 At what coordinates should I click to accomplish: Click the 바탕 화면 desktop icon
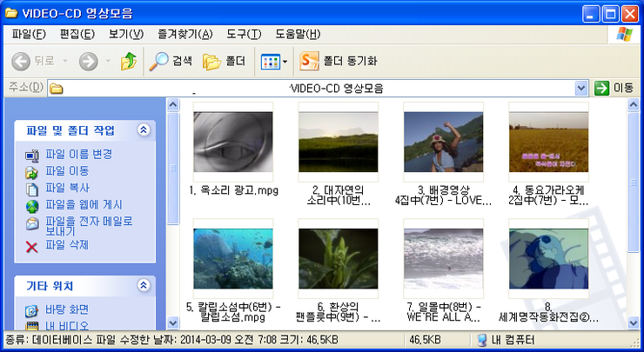[x=31, y=310]
